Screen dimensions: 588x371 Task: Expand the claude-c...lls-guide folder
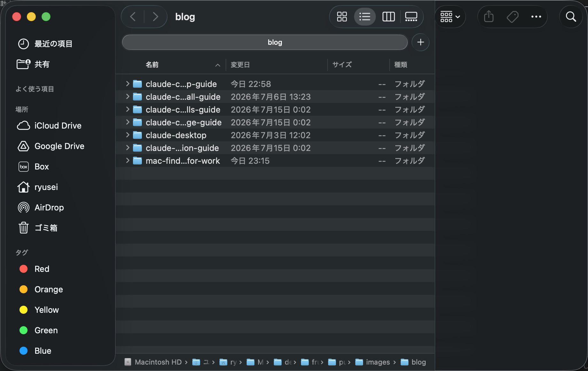(128, 109)
